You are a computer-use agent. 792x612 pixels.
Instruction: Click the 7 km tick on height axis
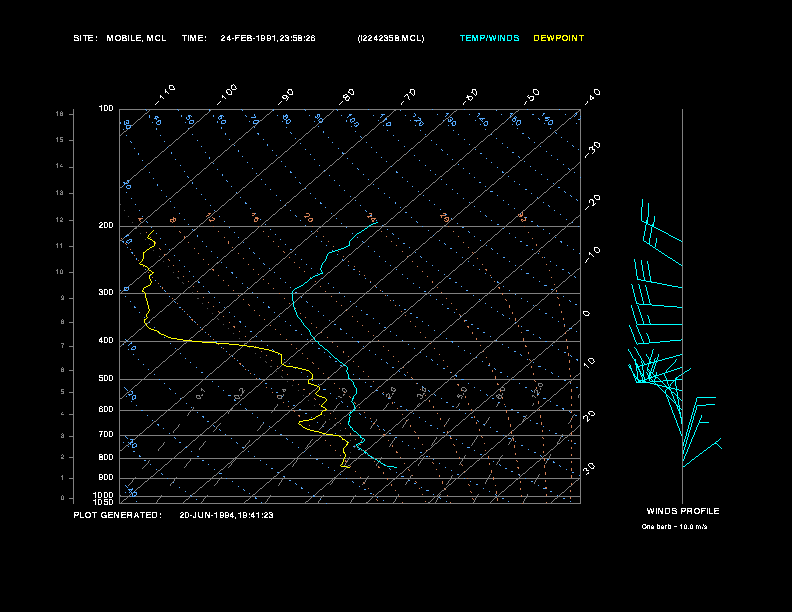click(63, 346)
